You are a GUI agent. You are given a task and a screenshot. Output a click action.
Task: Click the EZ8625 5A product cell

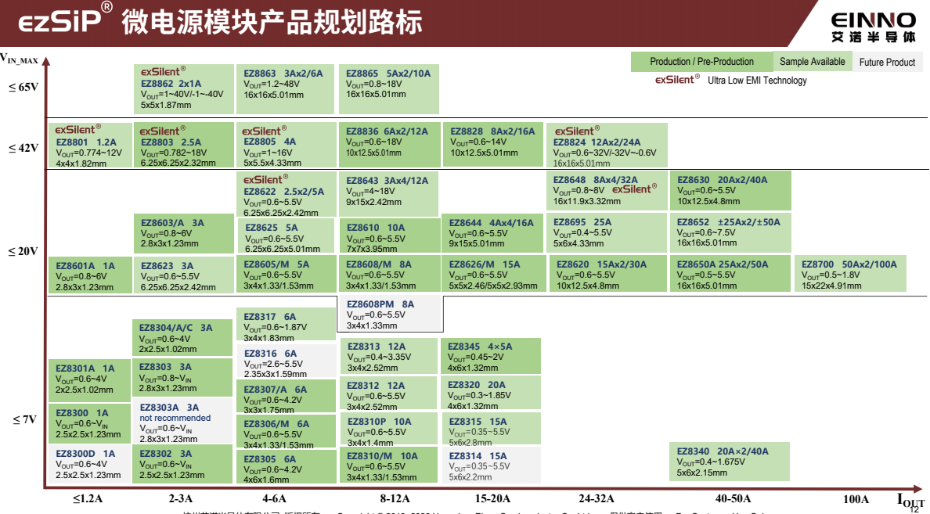tap(287, 237)
